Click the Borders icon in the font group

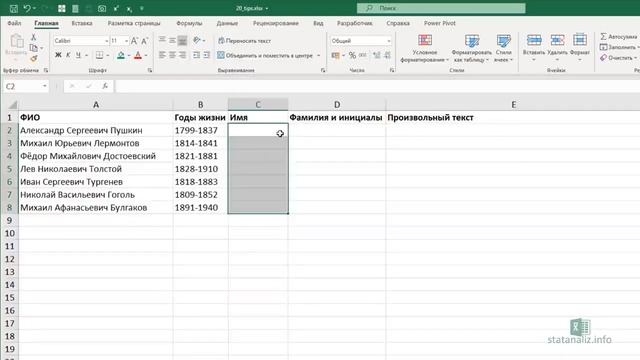[x=99, y=55]
